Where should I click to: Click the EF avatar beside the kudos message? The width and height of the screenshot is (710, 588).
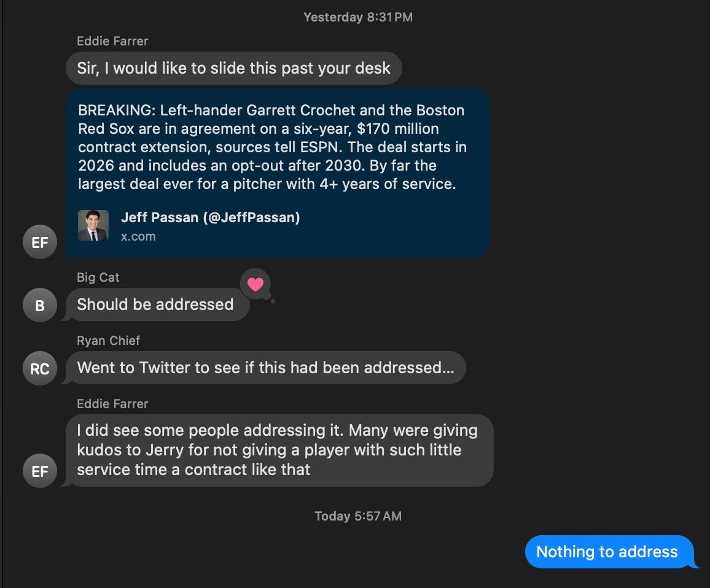coord(40,471)
